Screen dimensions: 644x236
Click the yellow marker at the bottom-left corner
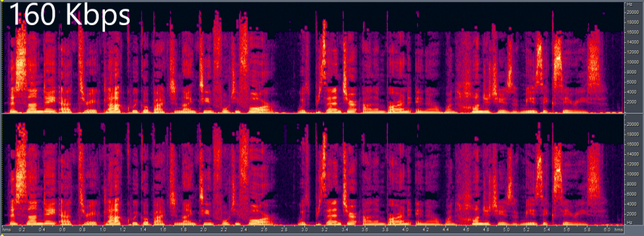[x=1, y=234]
